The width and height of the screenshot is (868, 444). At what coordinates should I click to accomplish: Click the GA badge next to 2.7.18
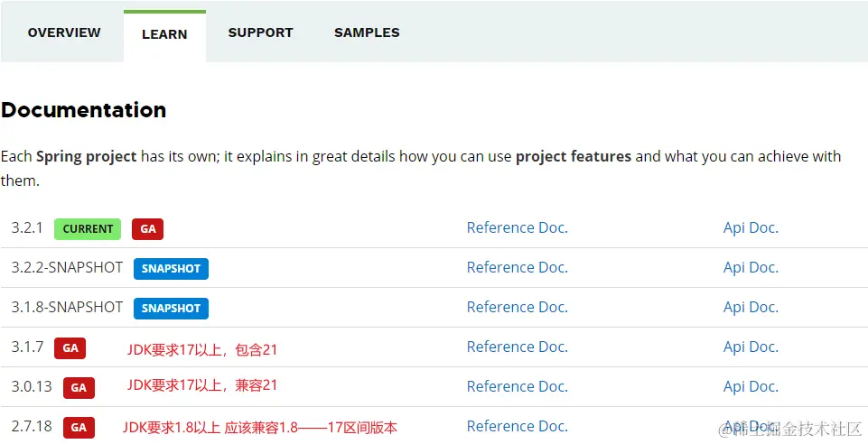click(x=79, y=428)
